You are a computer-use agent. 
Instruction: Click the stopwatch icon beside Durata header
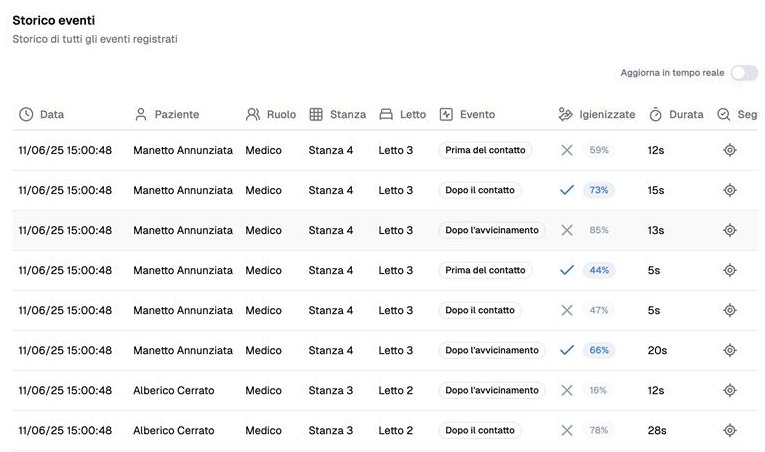[x=655, y=115]
